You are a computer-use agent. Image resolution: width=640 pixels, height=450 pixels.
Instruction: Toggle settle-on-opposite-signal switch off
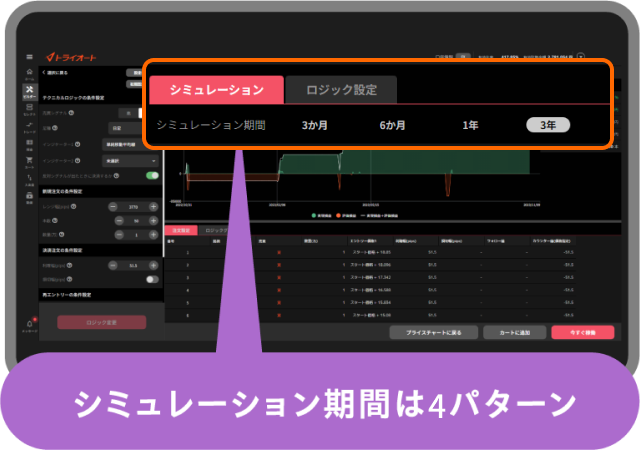[152, 176]
